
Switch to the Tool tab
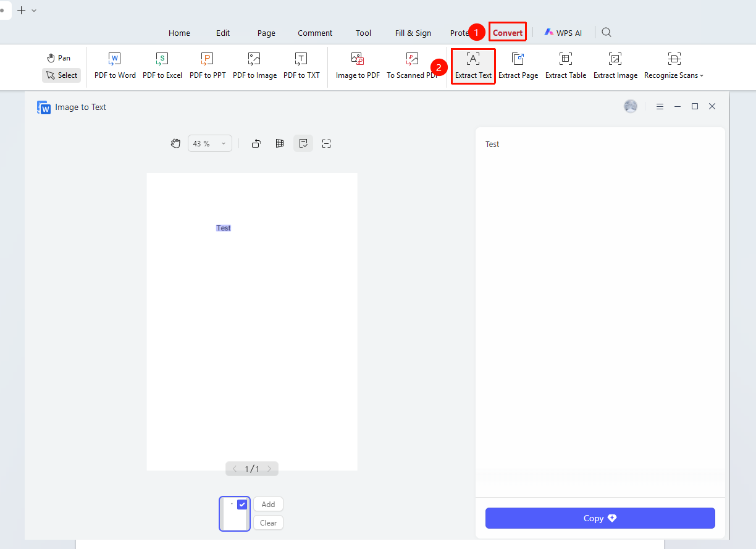point(364,33)
